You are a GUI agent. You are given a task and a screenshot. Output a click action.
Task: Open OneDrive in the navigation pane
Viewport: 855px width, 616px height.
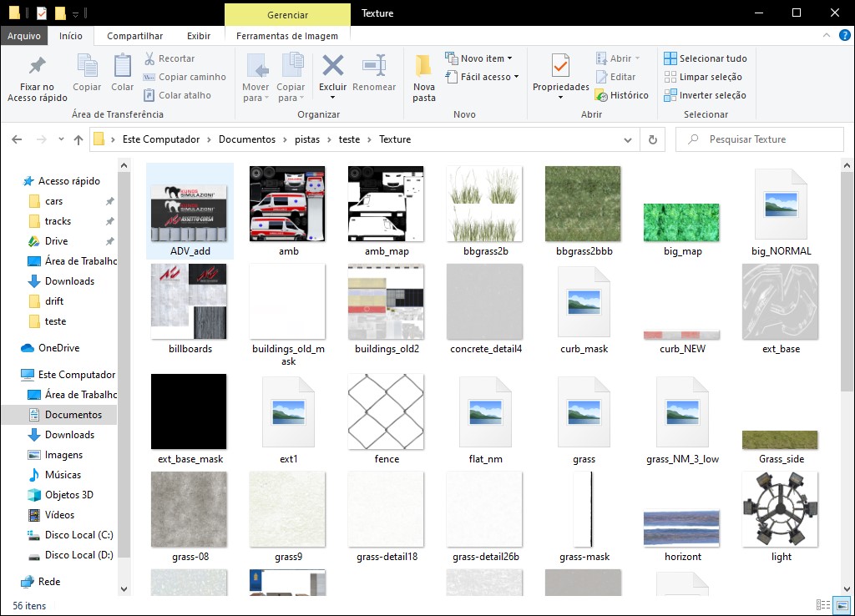[50, 348]
